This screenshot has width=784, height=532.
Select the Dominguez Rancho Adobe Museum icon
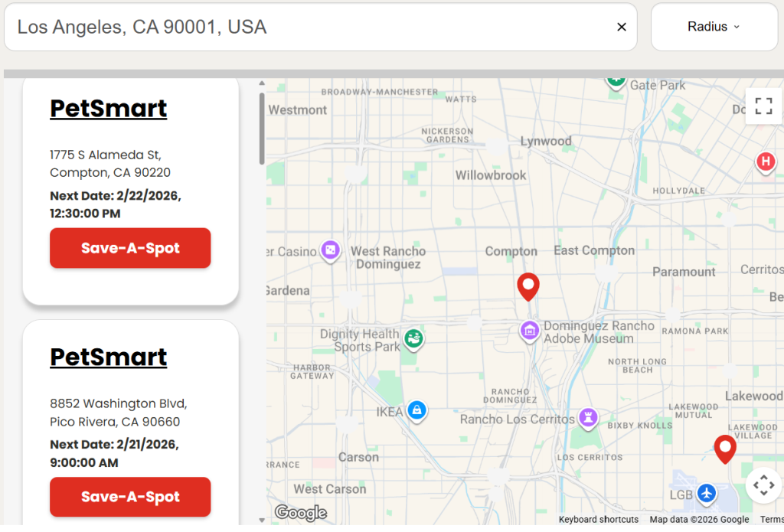(x=529, y=331)
